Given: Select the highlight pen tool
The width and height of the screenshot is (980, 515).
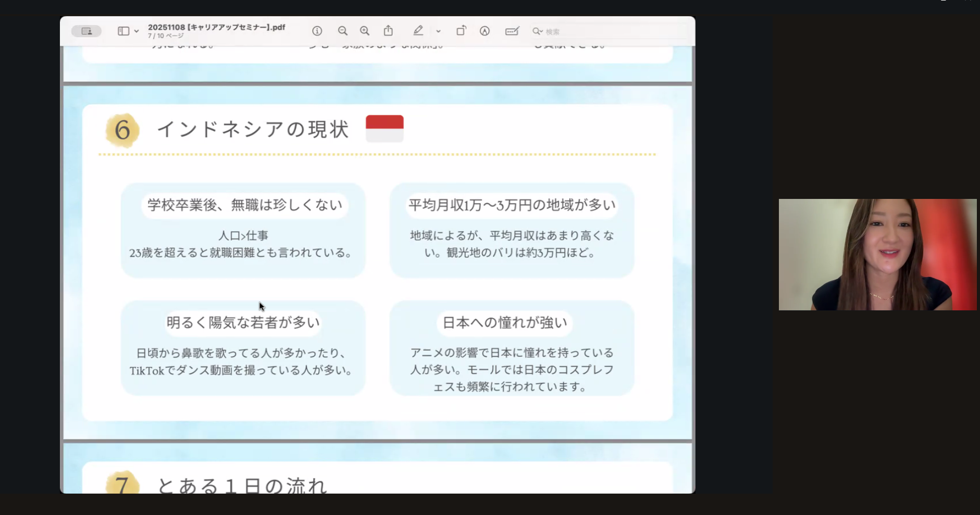Looking at the screenshot, I should 418,31.
